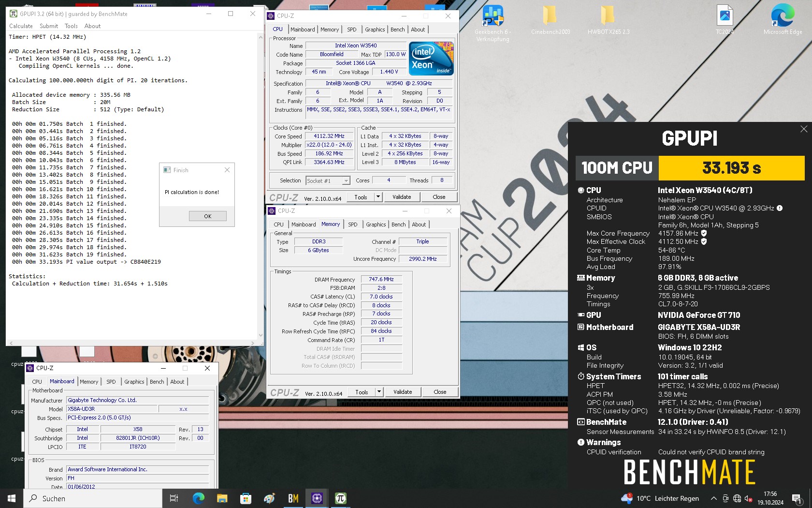
Task: Open File Explorer from taskbar
Action: 222,498
